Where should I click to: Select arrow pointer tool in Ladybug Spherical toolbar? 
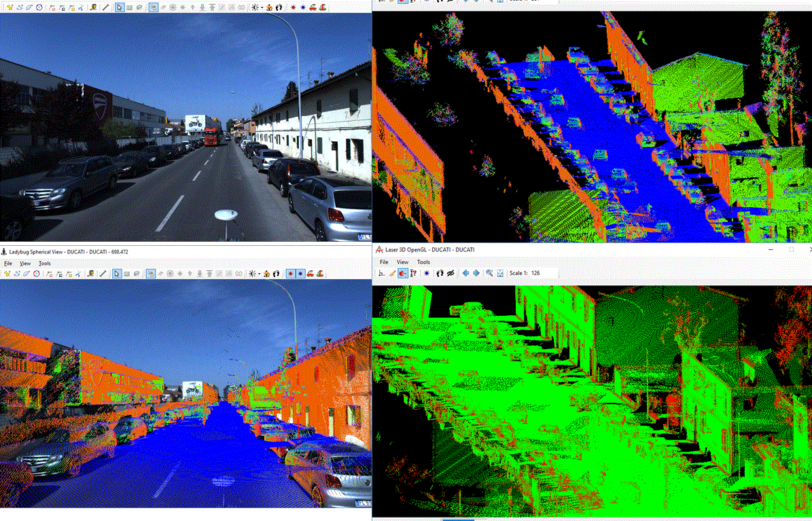click(x=117, y=274)
